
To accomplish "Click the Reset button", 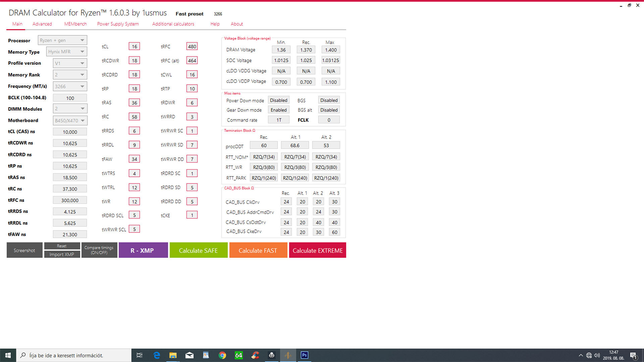I will point(62,246).
